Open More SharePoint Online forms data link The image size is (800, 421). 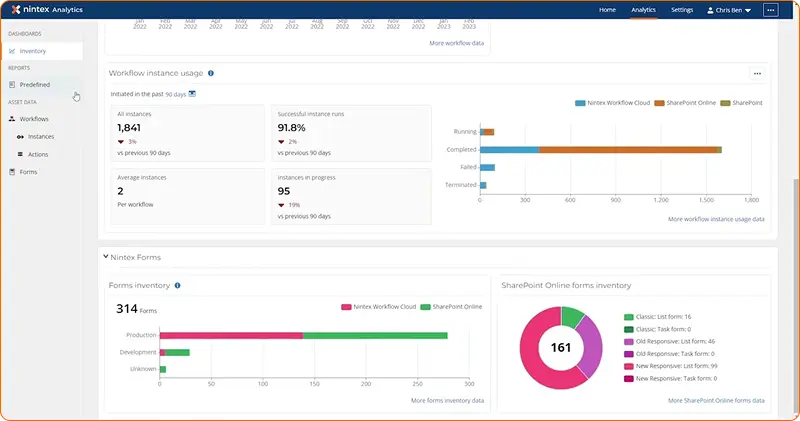(x=716, y=401)
